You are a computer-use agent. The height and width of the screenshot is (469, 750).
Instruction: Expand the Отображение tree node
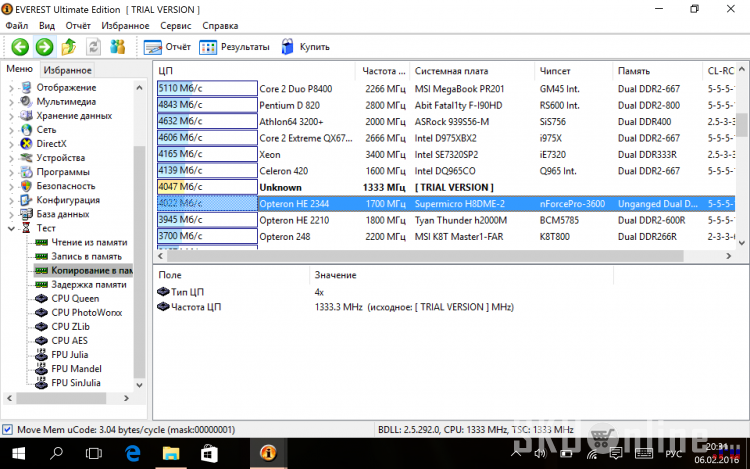tap(11, 87)
